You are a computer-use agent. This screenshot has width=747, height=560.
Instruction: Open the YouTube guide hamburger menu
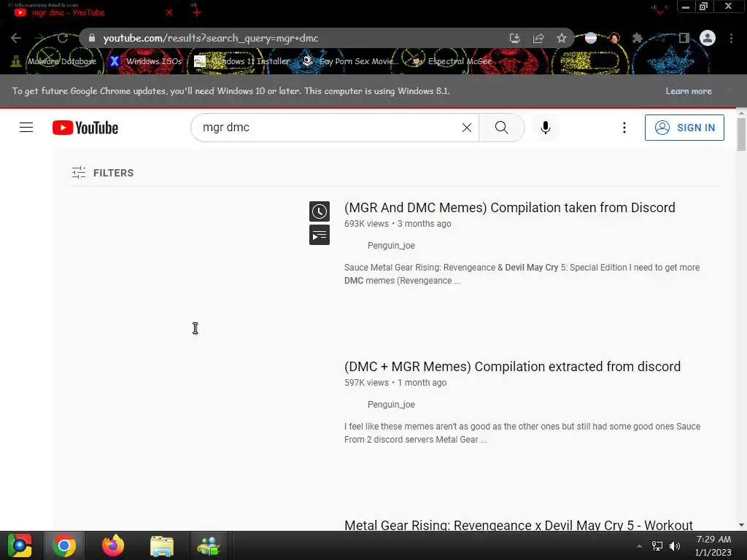point(26,128)
